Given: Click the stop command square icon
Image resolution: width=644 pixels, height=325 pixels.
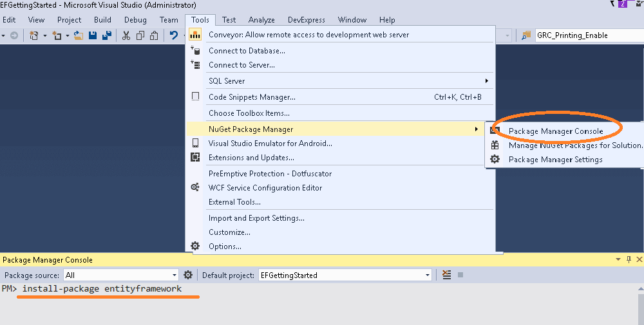Looking at the screenshot, I should coord(460,275).
